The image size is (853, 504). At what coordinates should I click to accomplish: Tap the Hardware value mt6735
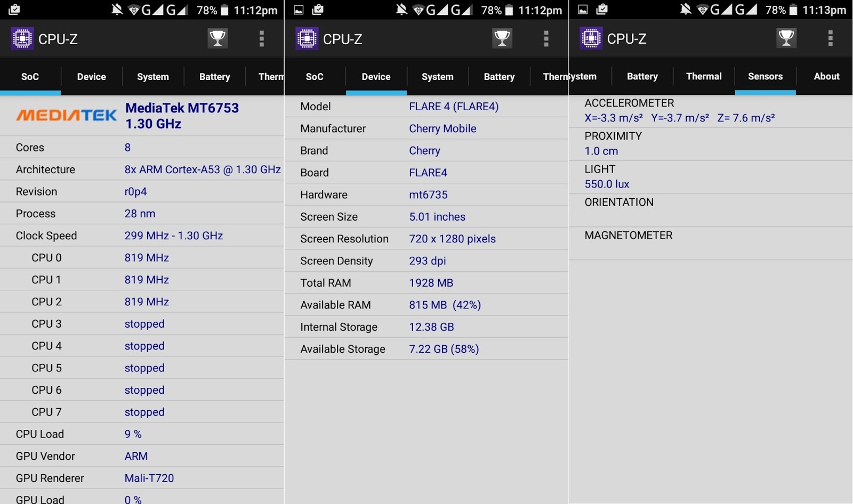click(428, 195)
